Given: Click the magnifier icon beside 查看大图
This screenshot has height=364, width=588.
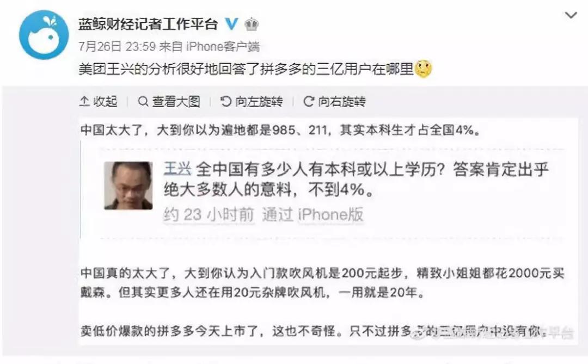Looking at the screenshot, I should click(x=143, y=101).
